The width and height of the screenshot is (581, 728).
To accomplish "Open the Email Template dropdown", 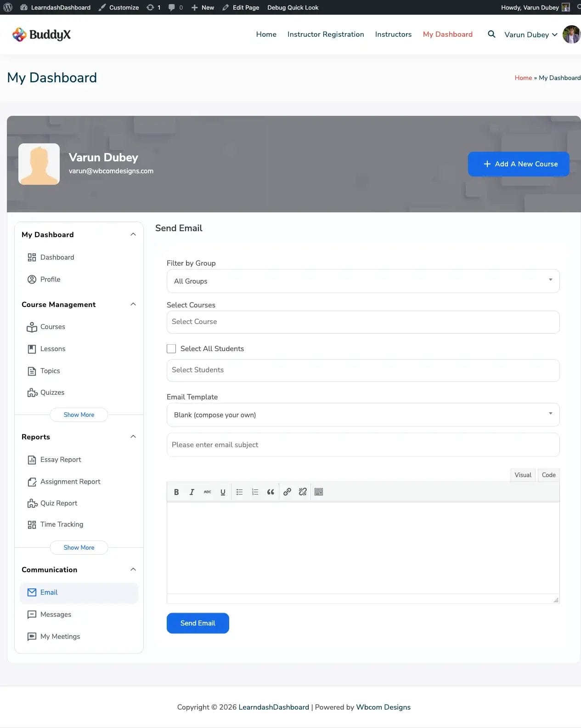I will coord(363,415).
